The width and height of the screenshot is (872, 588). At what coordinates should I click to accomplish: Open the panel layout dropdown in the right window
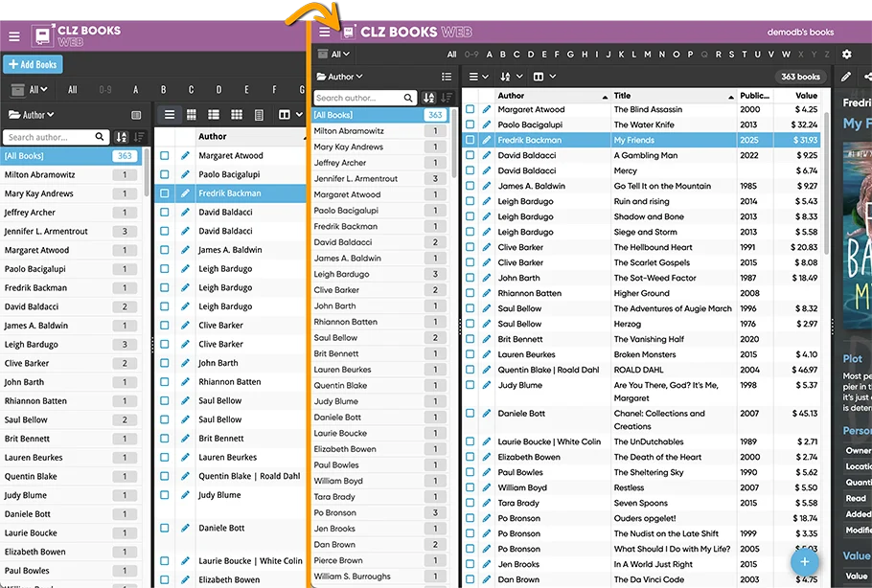coord(544,77)
